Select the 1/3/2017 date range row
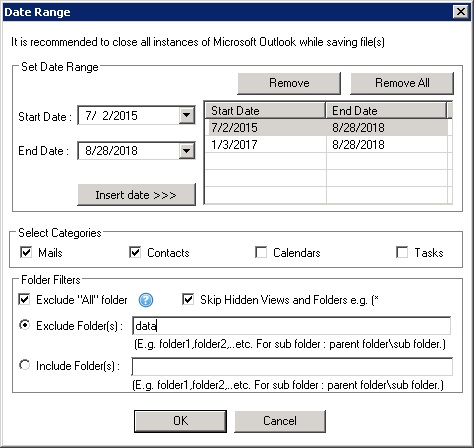474x448 pixels. (x=326, y=145)
